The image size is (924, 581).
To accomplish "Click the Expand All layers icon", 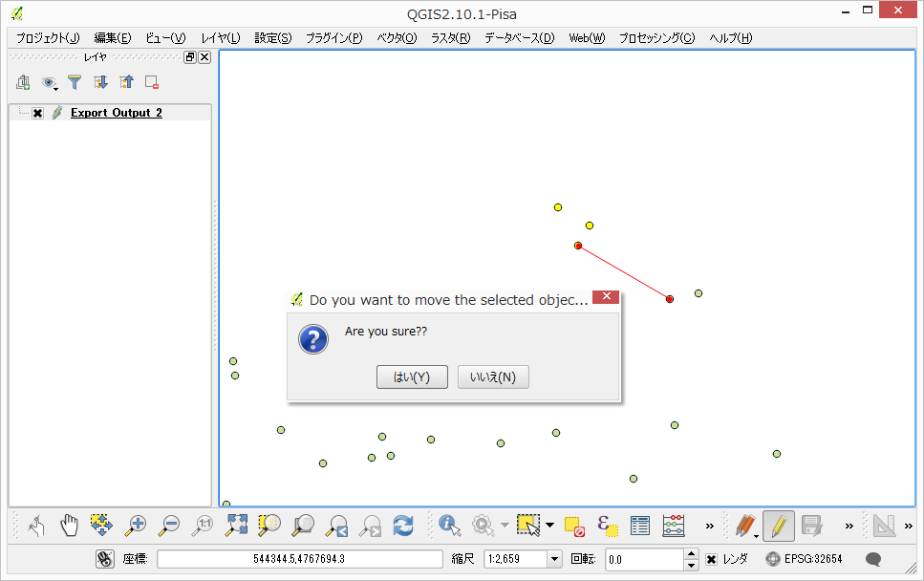I will [100, 82].
